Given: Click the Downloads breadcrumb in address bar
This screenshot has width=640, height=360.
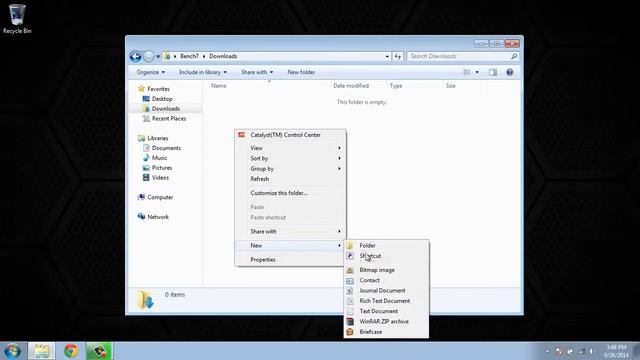Looking at the screenshot, I should (x=223, y=56).
